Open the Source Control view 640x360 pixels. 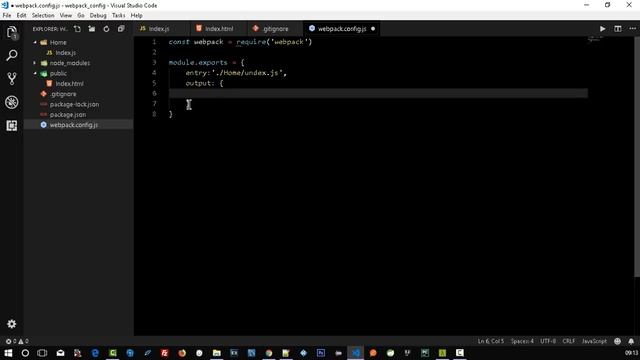(x=12, y=78)
